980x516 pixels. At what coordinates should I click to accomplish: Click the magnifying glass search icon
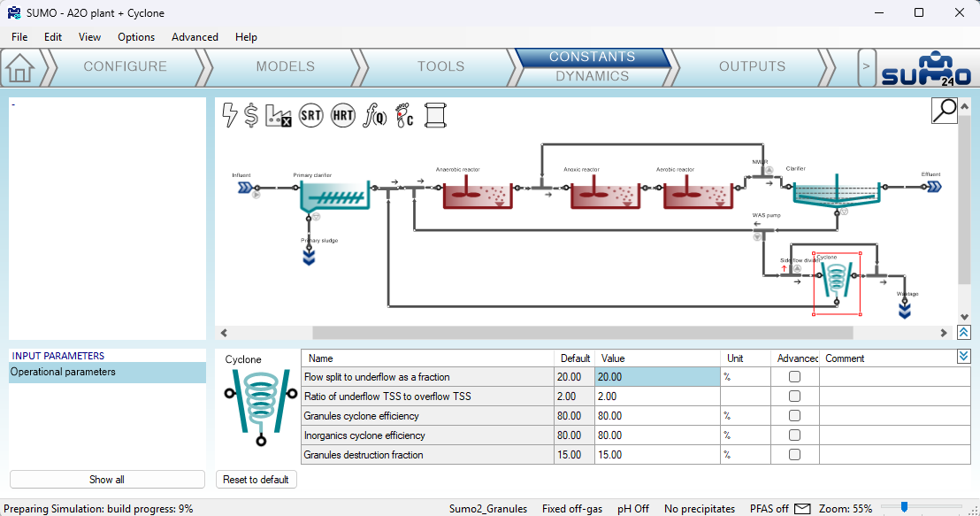coord(945,110)
